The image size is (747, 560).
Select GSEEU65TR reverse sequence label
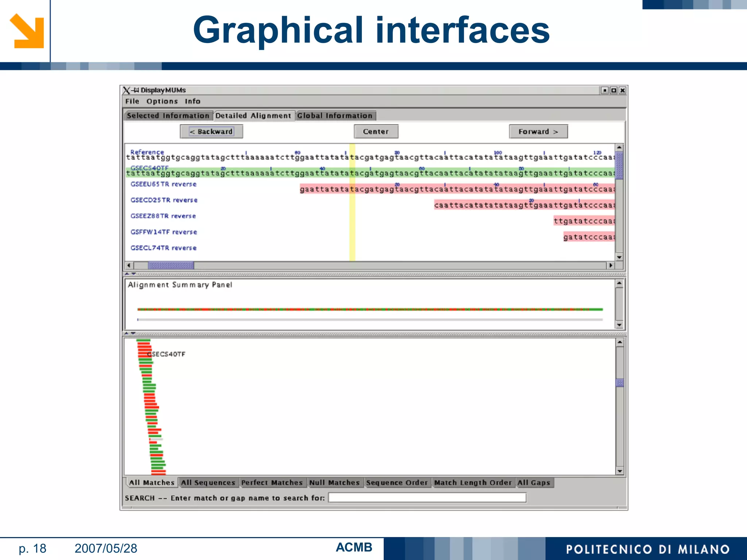163,184
